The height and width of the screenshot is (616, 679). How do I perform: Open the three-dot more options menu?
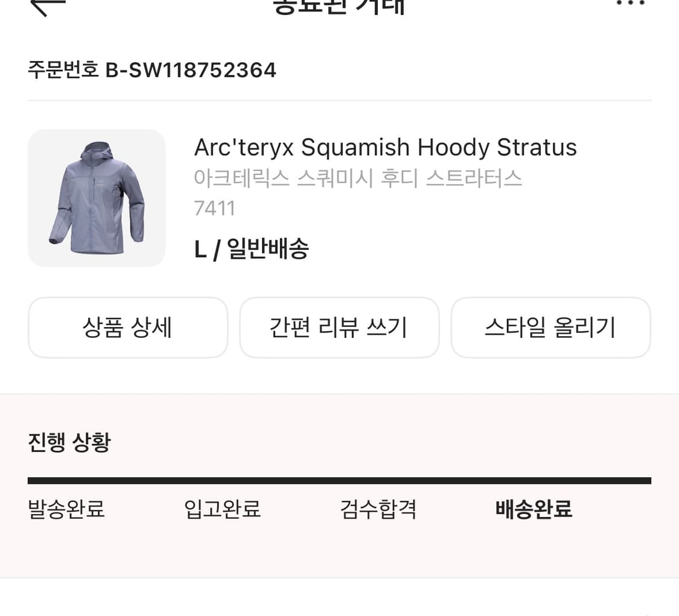click(631, 4)
